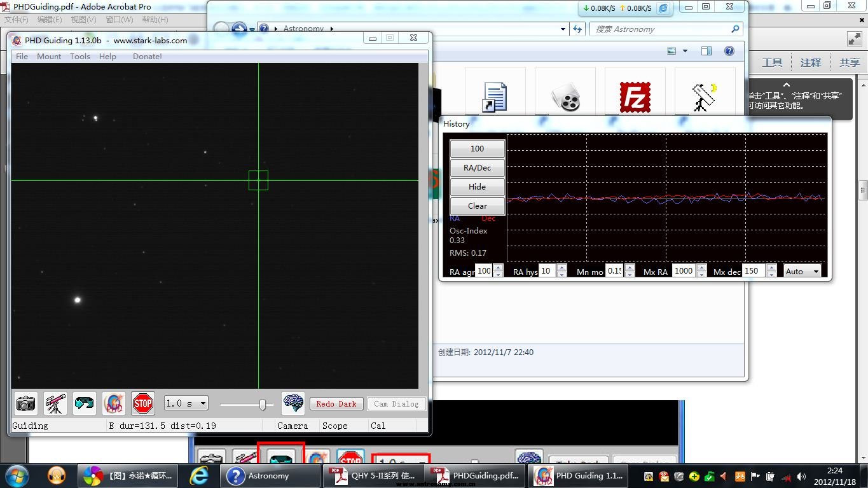Click the guide star box on crosshair
The image size is (868, 488).
pyautogui.click(x=258, y=180)
